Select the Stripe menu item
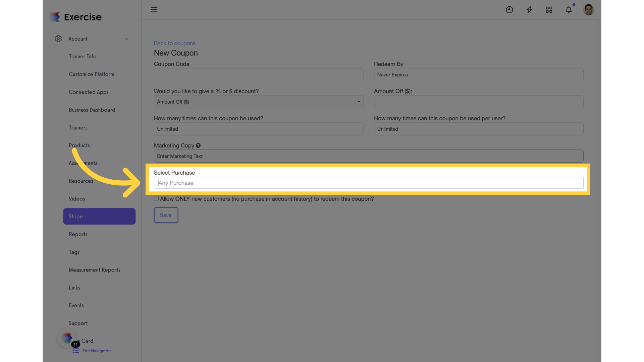 (x=99, y=217)
